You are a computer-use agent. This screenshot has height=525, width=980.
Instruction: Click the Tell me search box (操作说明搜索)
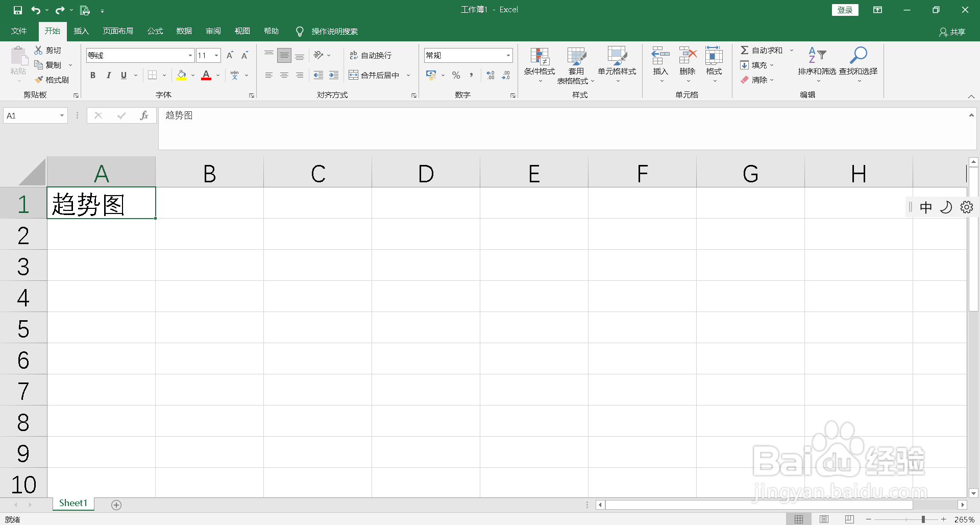(x=334, y=32)
